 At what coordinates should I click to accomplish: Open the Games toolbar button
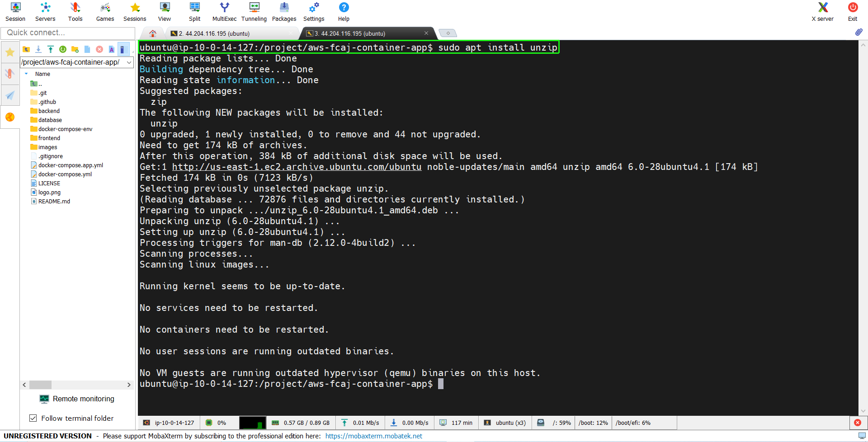tap(105, 12)
